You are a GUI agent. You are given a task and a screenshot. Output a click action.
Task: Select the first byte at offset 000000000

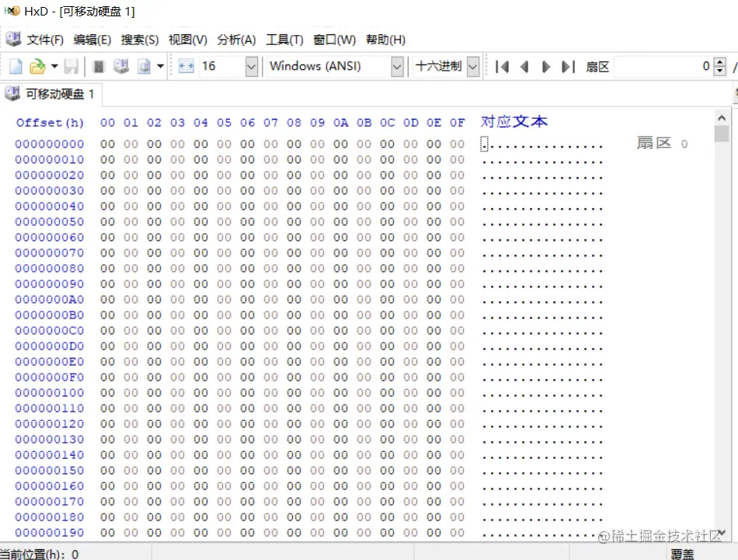107,144
